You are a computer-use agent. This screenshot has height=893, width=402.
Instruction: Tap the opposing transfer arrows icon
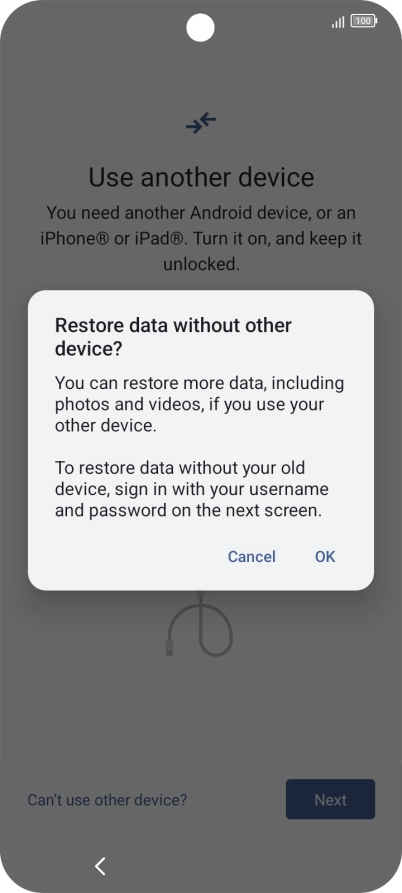tap(201, 123)
